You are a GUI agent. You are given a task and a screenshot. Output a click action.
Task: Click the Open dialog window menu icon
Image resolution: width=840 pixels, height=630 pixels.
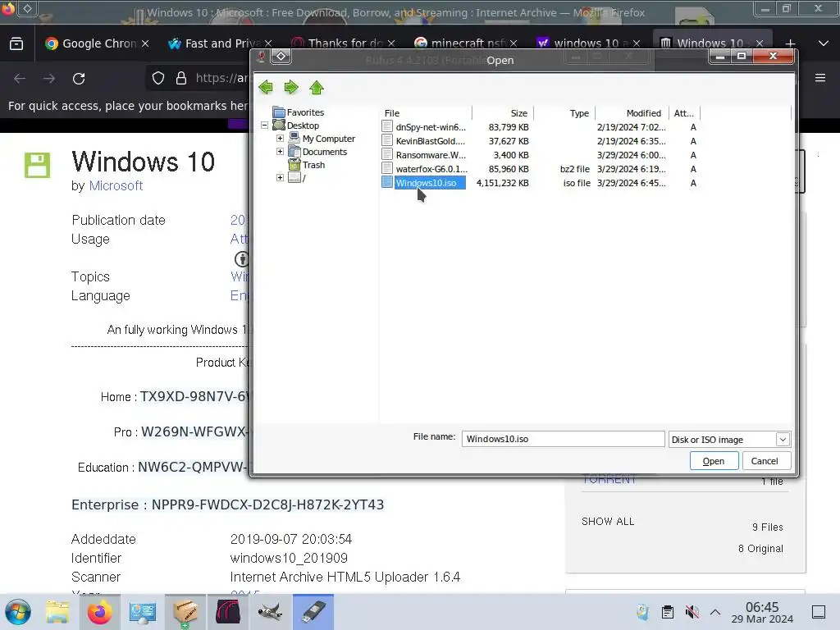point(281,57)
